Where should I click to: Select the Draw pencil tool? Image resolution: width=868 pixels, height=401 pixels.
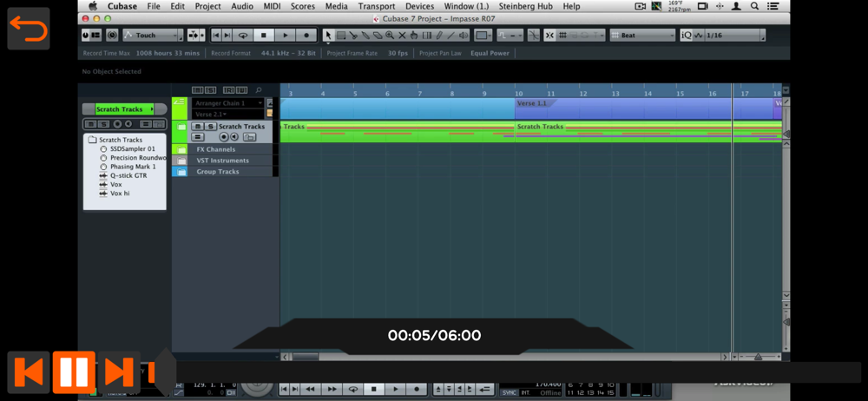pos(439,35)
